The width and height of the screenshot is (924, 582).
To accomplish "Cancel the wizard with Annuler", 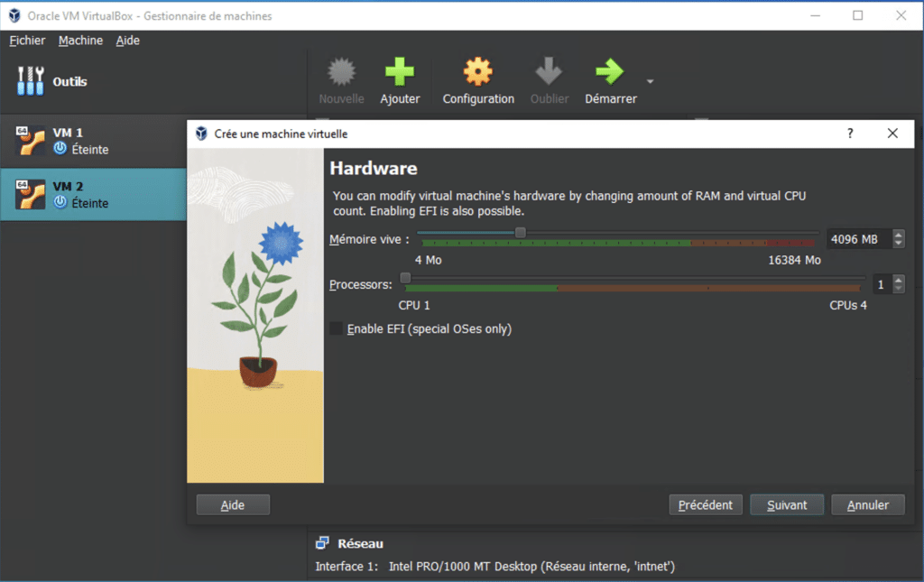I will [868, 504].
